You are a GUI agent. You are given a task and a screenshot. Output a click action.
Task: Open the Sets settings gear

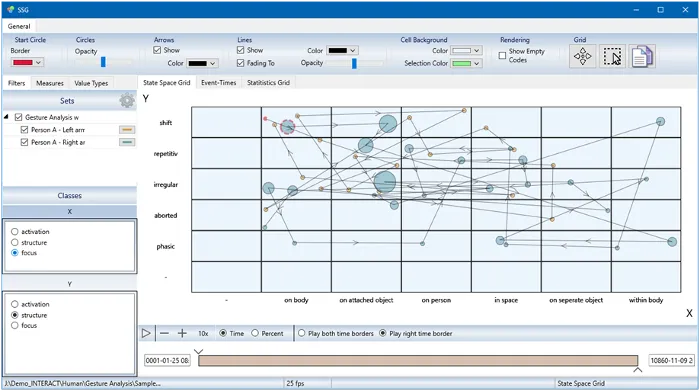coord(127,100)
